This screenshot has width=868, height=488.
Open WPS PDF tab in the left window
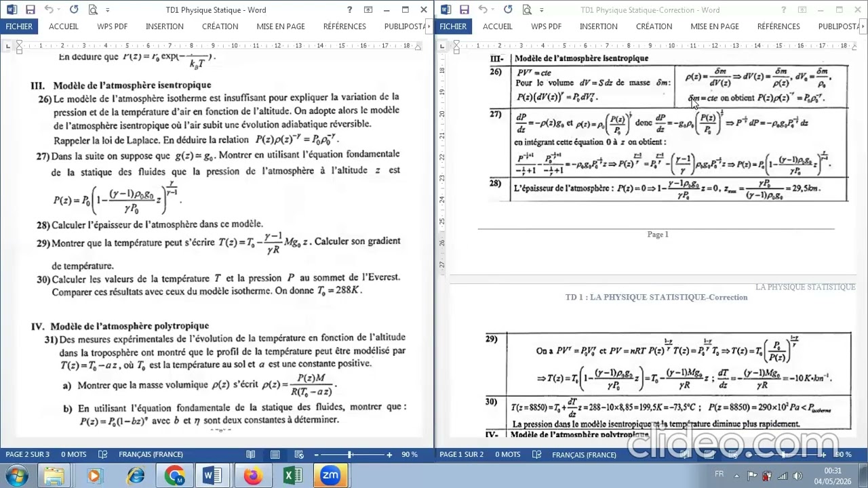[x=112, y=26]
